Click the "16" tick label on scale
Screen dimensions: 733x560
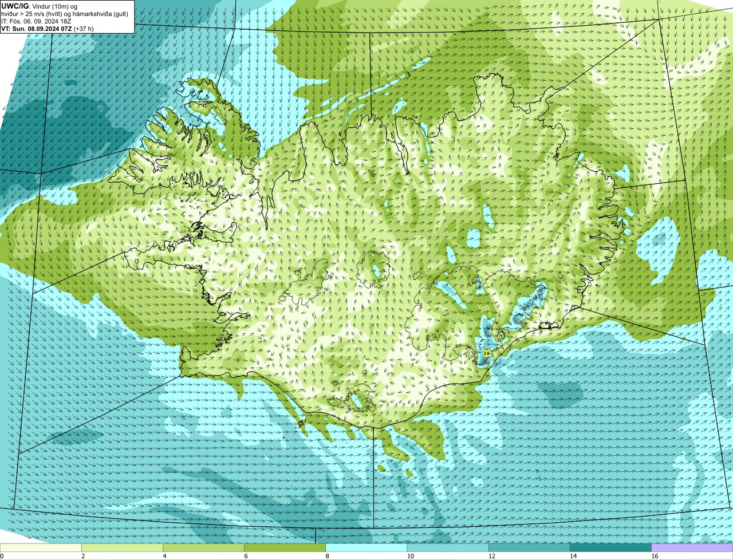(x=654, y=556)
